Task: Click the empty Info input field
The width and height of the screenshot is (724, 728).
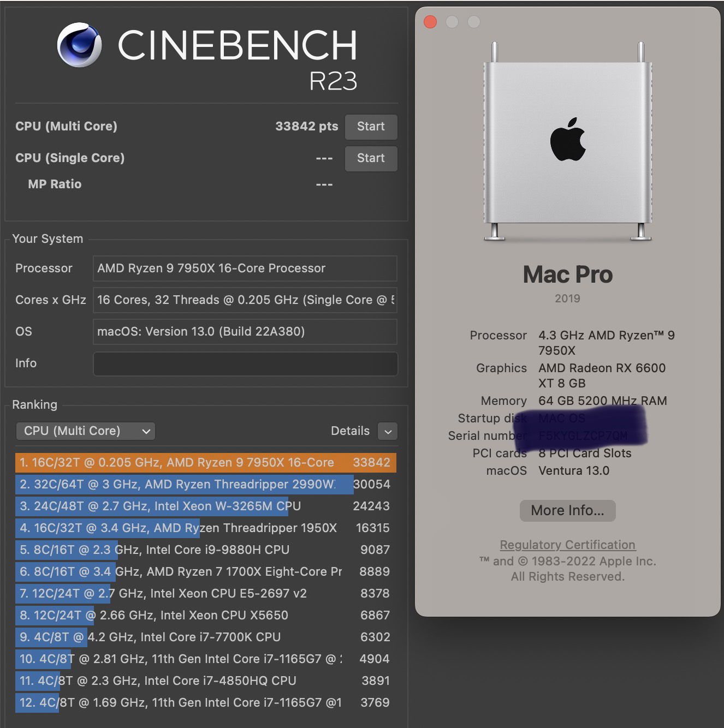Action: pos(245,364)
